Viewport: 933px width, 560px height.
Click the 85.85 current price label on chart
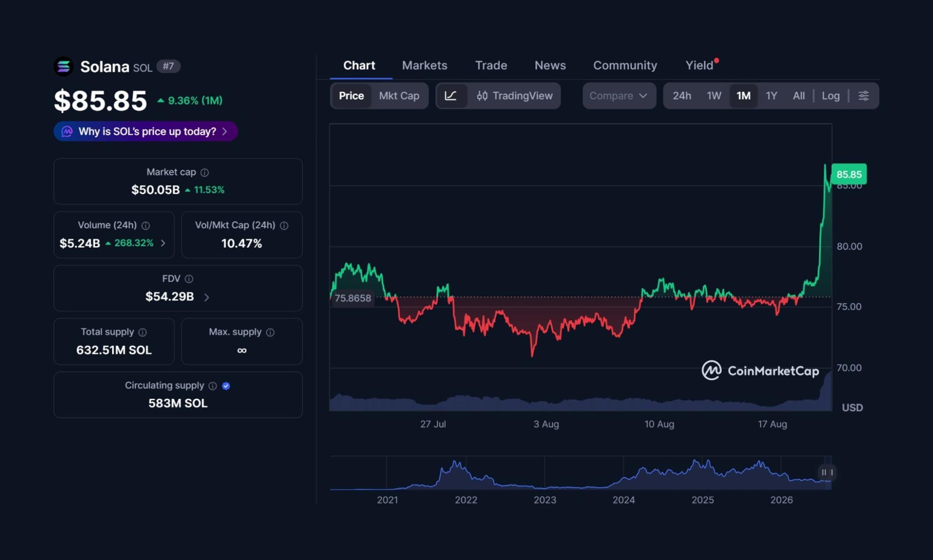(x=849, y=175)
